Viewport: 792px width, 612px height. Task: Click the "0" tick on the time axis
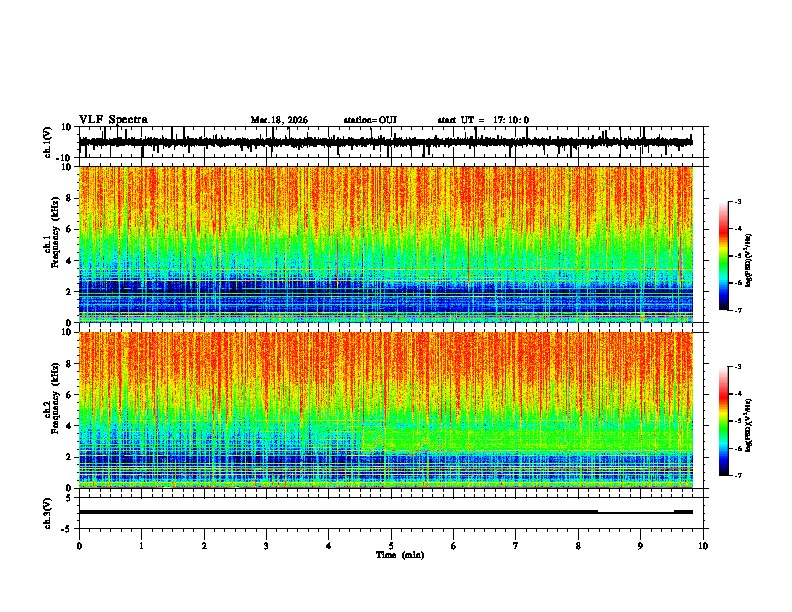pyautogui.click(x=79, y=546)
